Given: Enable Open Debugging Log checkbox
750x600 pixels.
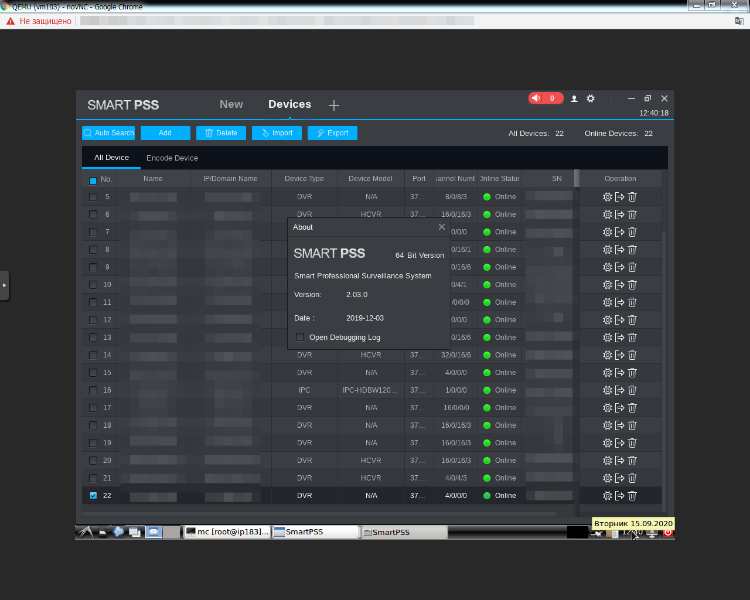Looking at the screenshot, I should (300, 337).
